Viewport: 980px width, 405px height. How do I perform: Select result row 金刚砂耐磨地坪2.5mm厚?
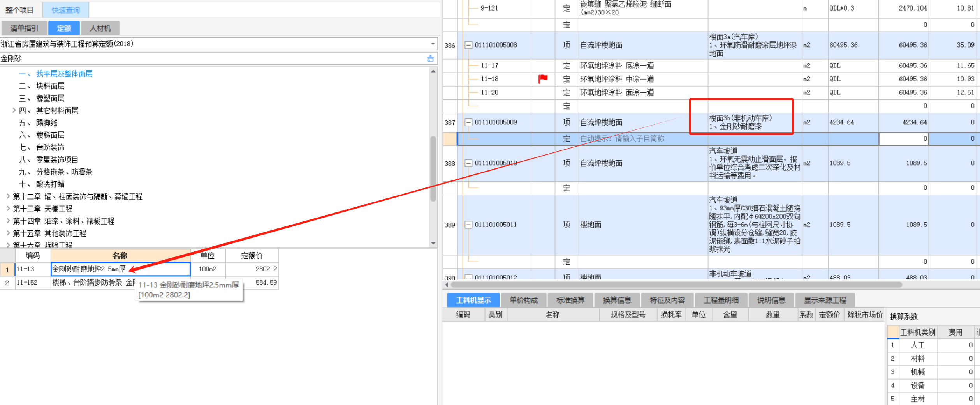120,269
